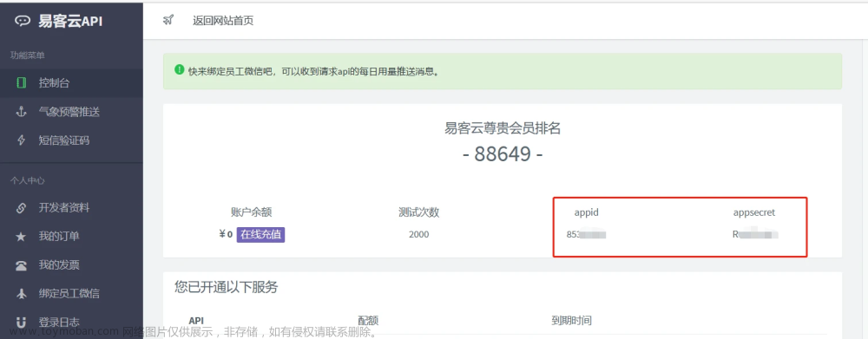Viewport: 868px width, 339px height.
Task: Click the anchor icon beside 气象预警推送
Action: click(21, 112)
